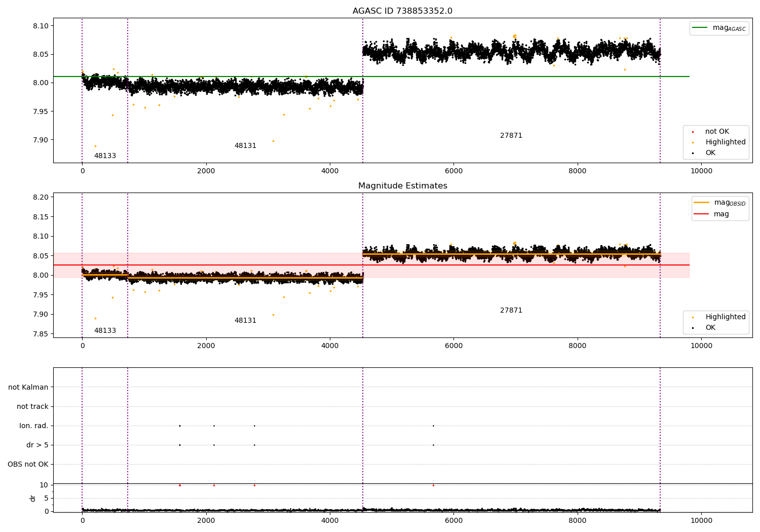Viewport: 760px width, 532px height.
Task: Click the 'Ion. rad.' row label
Action: (34, 426)
